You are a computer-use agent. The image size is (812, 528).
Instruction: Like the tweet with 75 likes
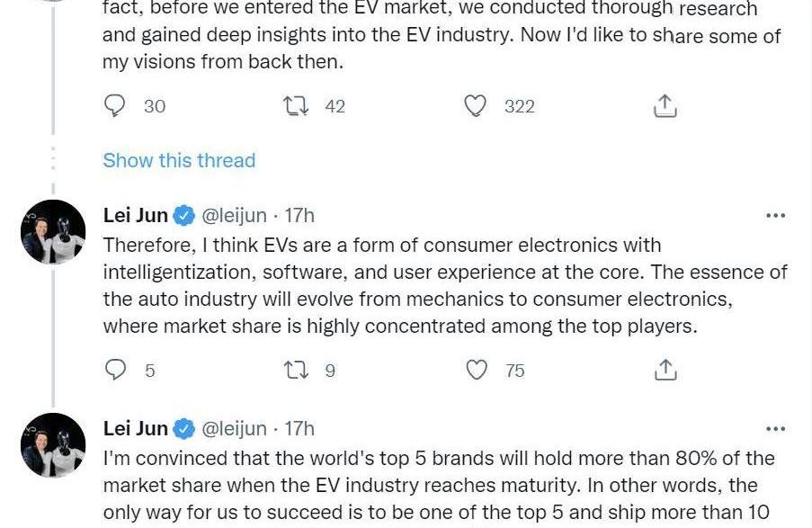point(477,370)
